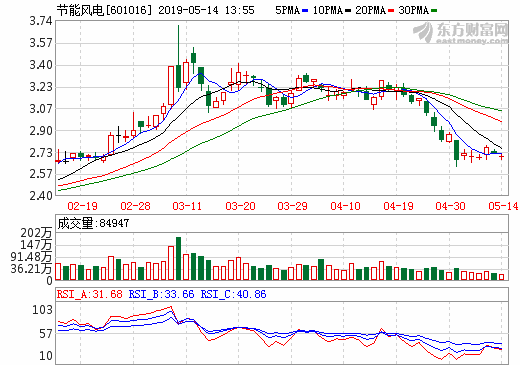Click the RSI_A:31.68 indicator label
Screen dimensions: 520x365
(89, 294)
